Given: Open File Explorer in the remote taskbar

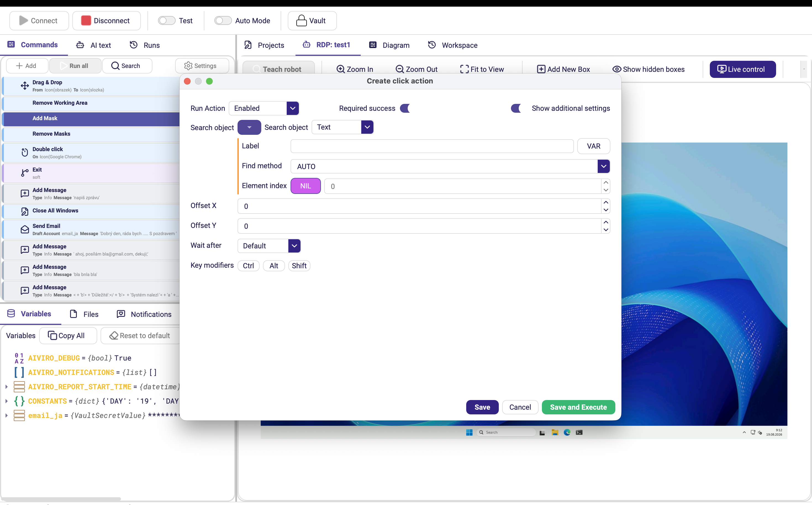Looking at the screenshot, I should 555,432.
